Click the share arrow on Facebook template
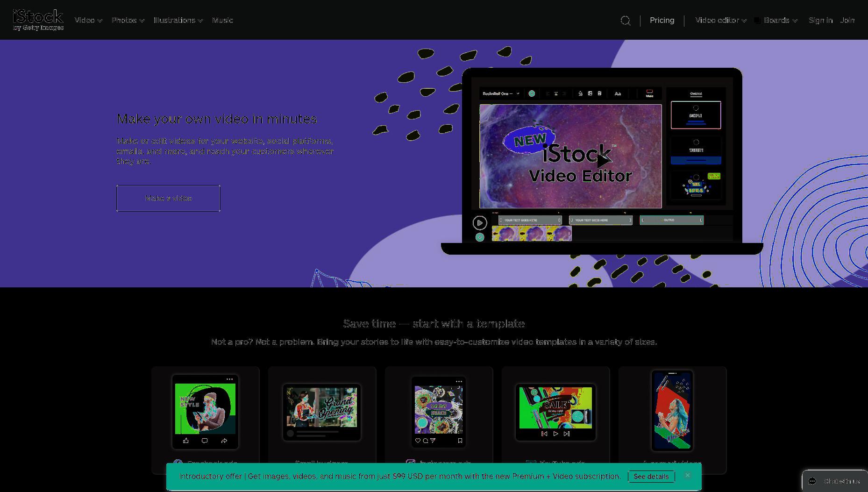This screenshot has height=492, width=868. point(224,441)
